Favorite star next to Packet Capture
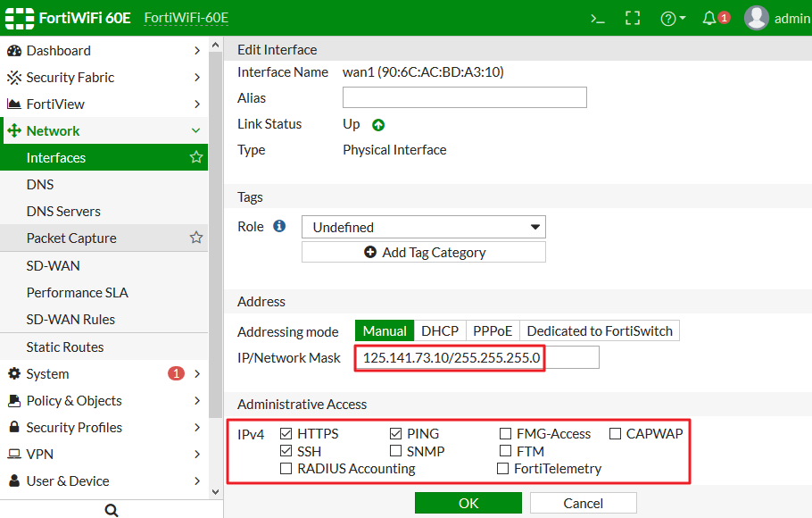The width and height of the screenshot is (812, 518). pyautogui.click(x=196, y=238)
